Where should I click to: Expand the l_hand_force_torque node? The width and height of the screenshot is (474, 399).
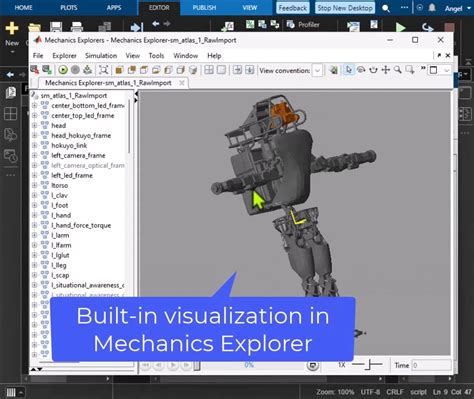pos(34,225)
